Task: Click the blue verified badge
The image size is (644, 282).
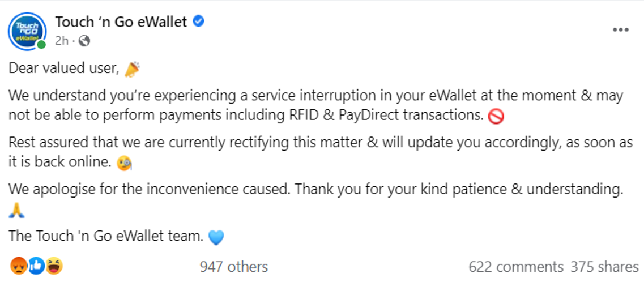Action: coord(198,21)
